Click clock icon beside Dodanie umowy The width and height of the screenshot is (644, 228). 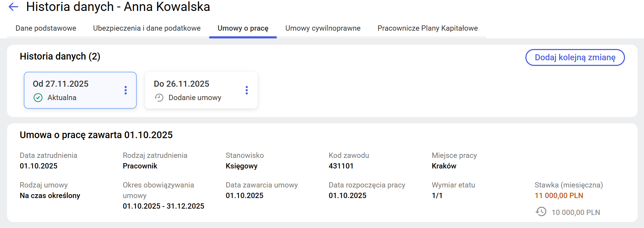[x=159, y=98]
